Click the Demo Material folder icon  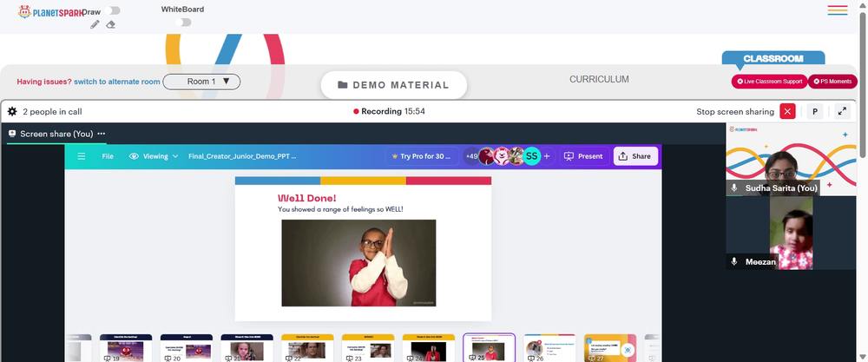pos(343,85)
